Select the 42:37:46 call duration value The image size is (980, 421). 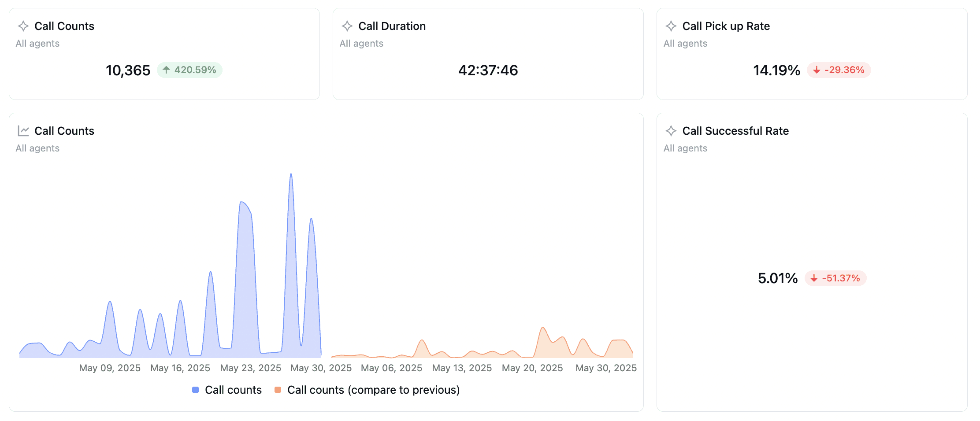click(x=488, y=70)
